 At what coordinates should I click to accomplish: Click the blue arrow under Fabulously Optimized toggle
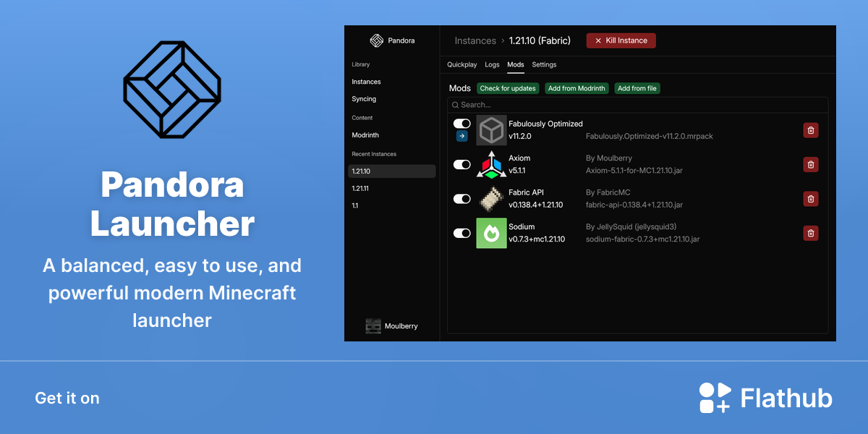pos(461,136)
